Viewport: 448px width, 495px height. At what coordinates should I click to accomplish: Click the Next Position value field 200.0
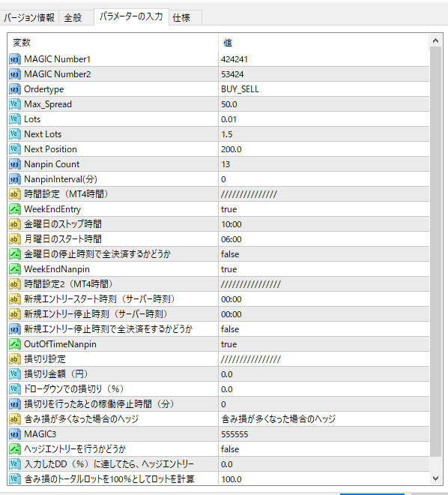coord(324,149)
